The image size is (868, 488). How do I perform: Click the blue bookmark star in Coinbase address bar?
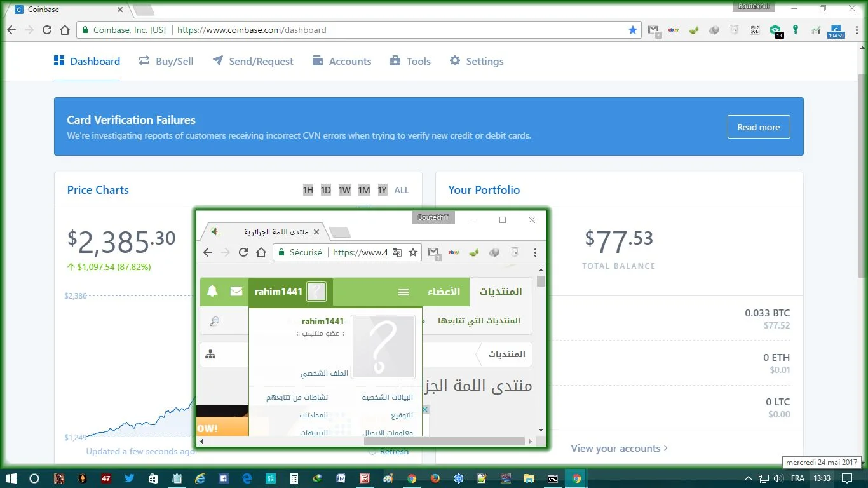click(632, 30)
